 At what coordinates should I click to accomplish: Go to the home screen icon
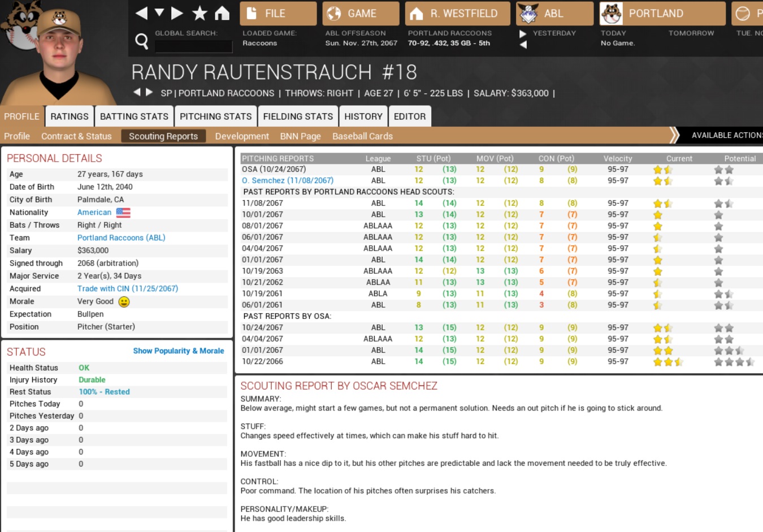click(x=222, y=13)
